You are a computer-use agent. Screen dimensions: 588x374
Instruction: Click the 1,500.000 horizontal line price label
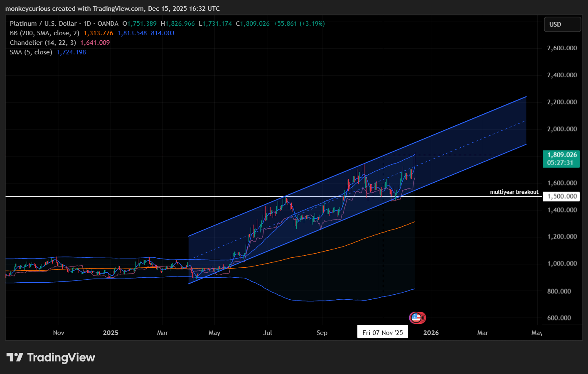[561, 196]
